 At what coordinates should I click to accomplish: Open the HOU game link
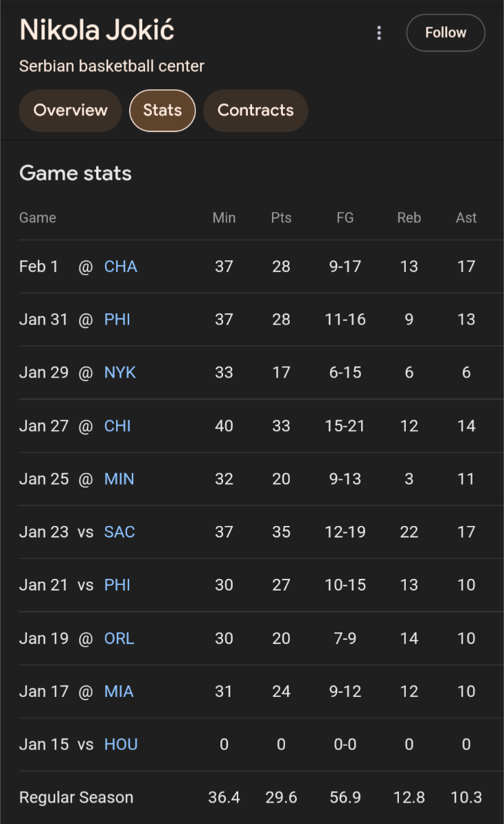point(121,744)
